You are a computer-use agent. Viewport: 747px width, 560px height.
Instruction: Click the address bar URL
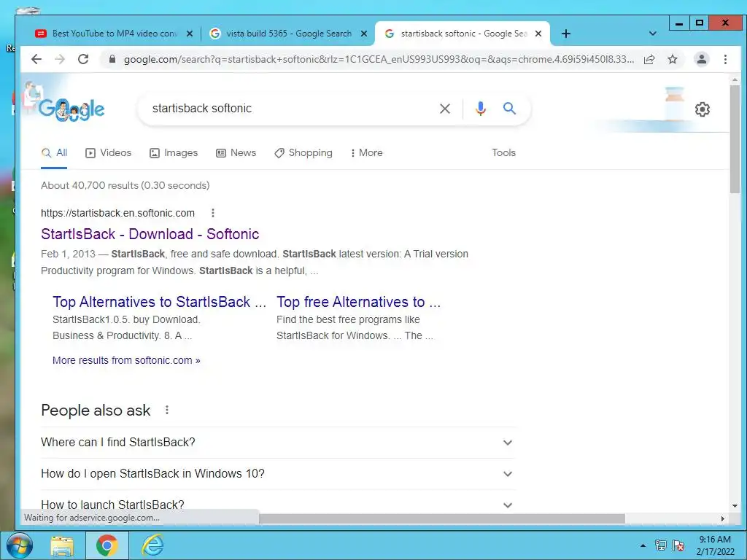(379, 59)
